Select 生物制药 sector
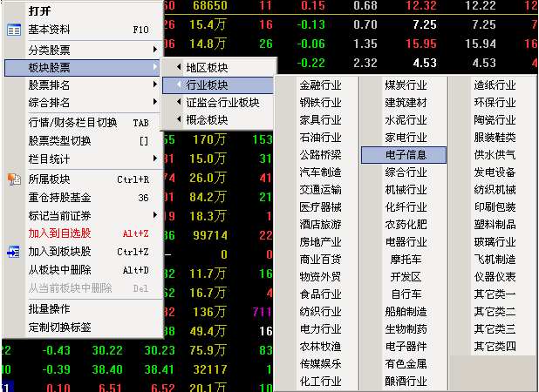Image resolution: width=539 pixels, height=392 pixels. [x=406, y=329]
